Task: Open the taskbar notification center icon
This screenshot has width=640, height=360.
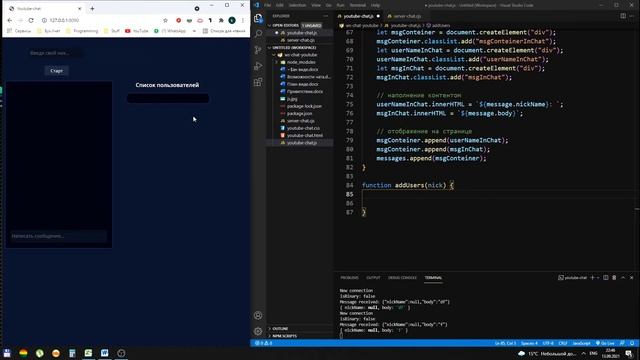Action: 629,353
